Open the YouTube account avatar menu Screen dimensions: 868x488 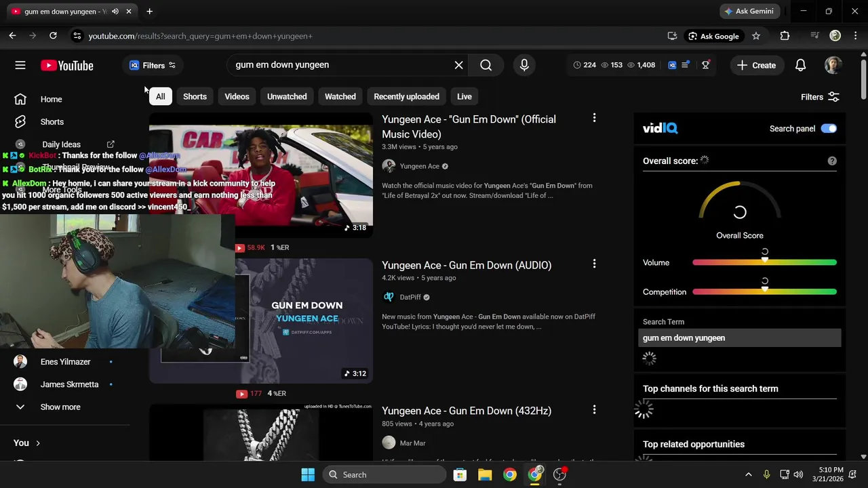click(x=833, y=65)
